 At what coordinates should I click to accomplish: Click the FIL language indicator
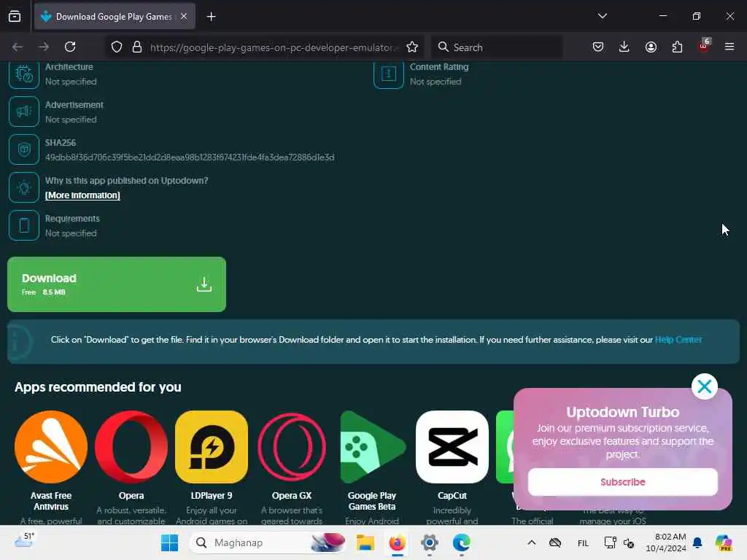[583, 542]
